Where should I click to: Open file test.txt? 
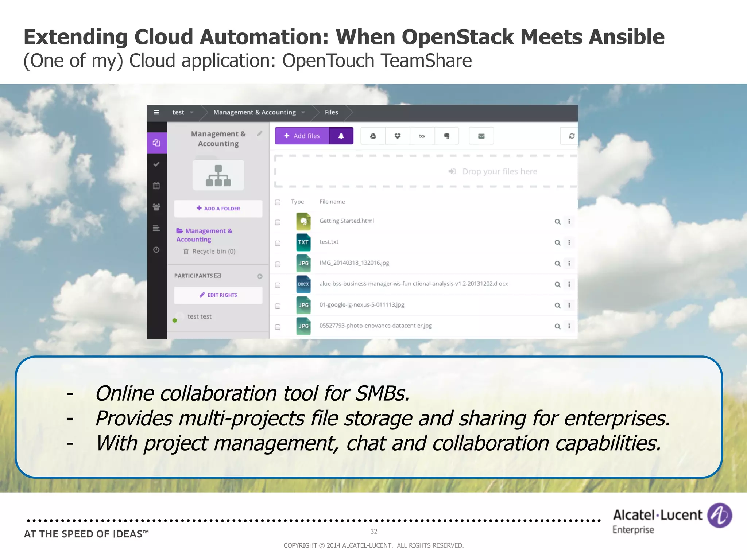[329, 242]
